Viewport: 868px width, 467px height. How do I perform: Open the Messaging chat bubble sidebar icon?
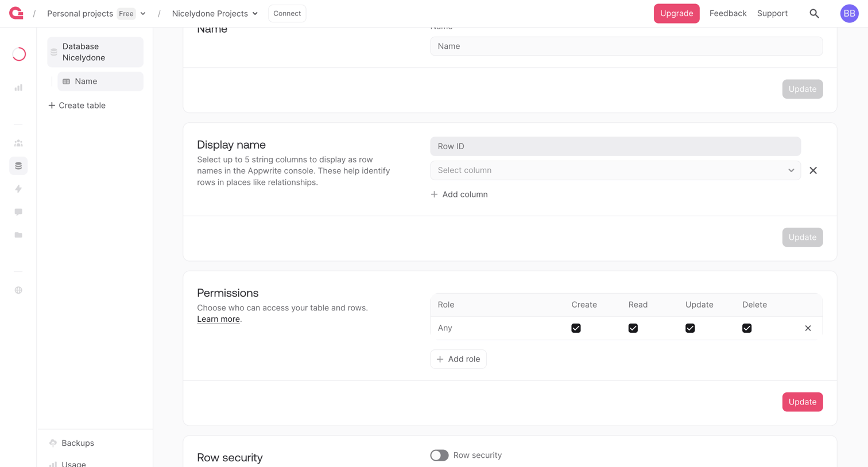[x=18, y=212]
